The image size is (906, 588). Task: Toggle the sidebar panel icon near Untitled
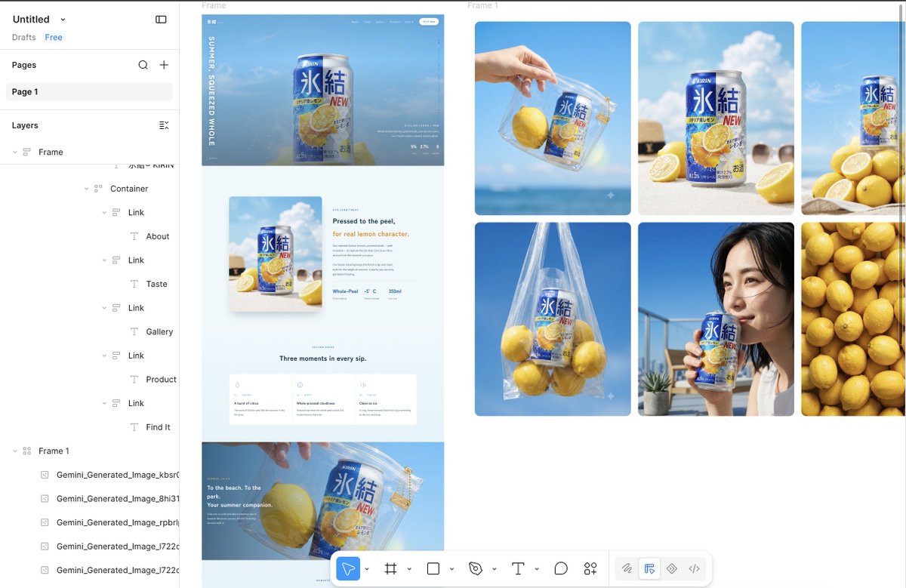[161, 20]
